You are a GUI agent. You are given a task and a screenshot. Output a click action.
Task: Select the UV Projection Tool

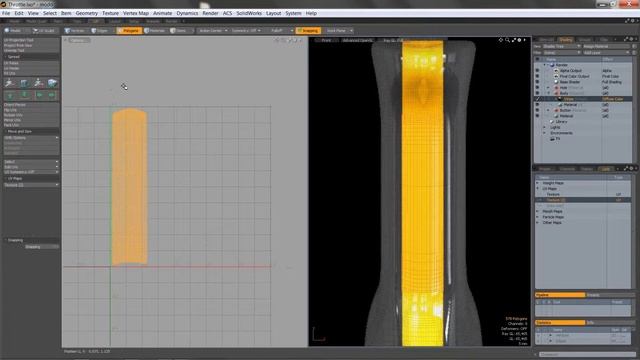[31, 40]
